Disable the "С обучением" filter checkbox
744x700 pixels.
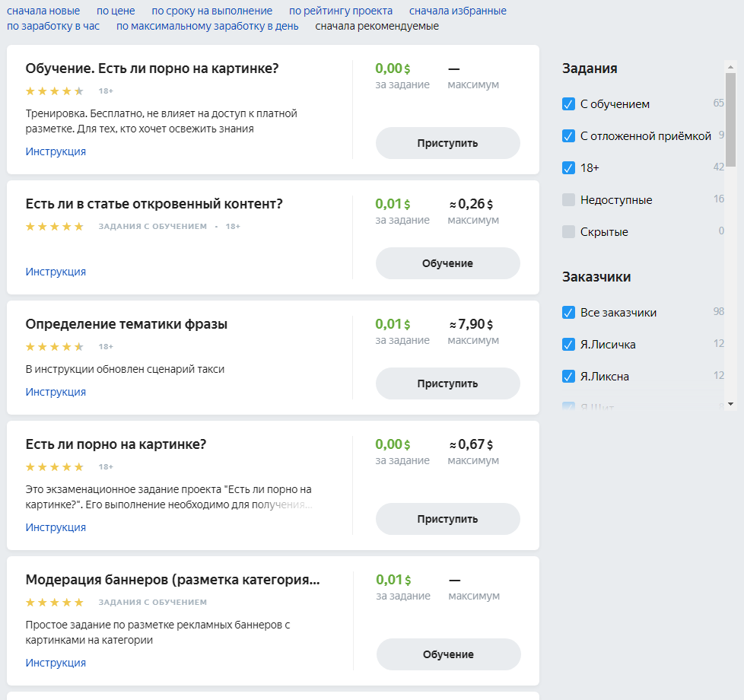pos(567,103)
